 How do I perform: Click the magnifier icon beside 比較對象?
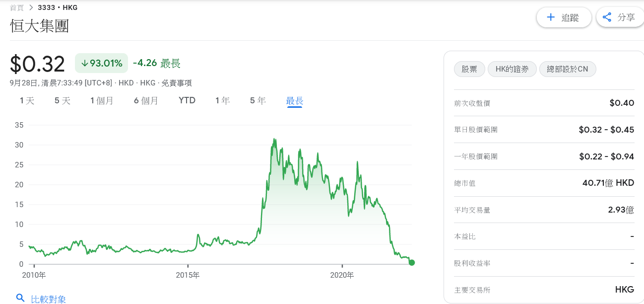pyautogui.click(x=20, y=298)
